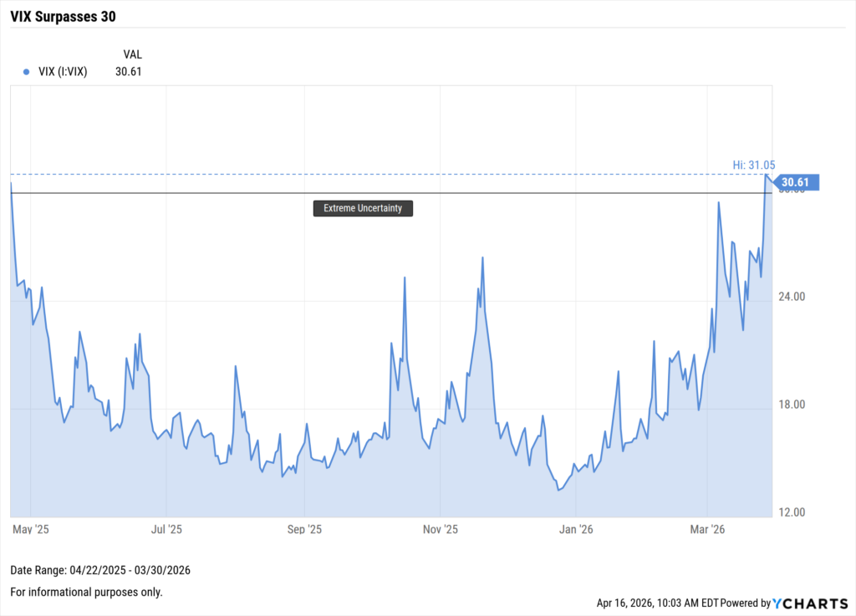Click the blue VIX legend dot icon
Image resolution: width=856 pixels, height=616 pixels.
click(x=24, y=71)
